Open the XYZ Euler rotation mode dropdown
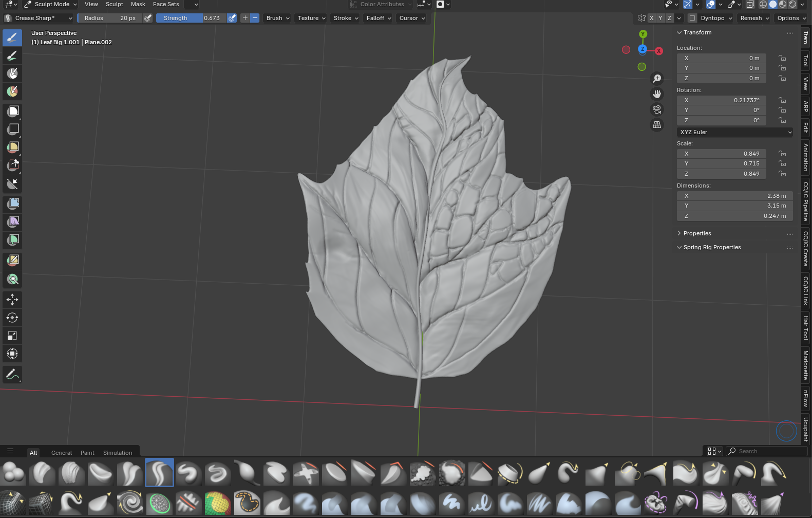 pyautogui.click(x=735, y=132)
